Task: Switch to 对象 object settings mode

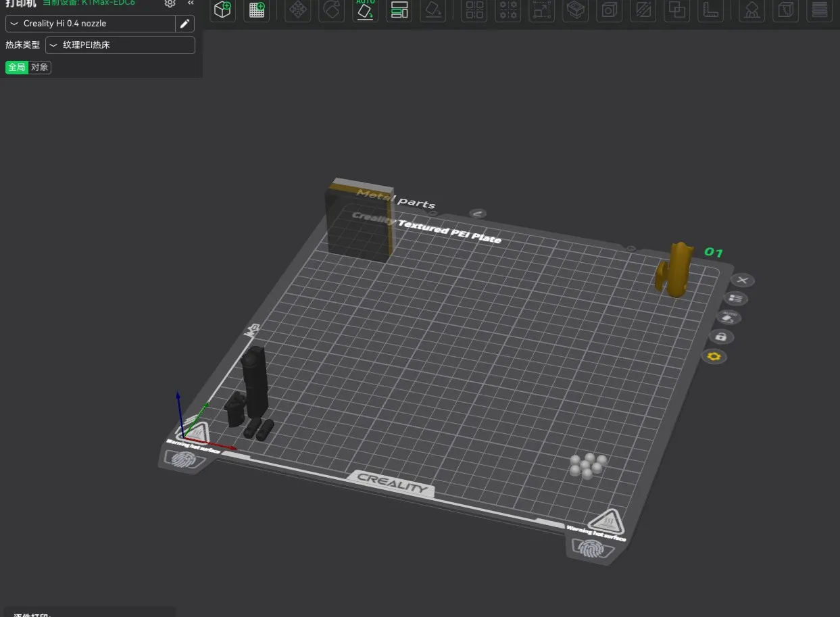Action: pos(40,68)
